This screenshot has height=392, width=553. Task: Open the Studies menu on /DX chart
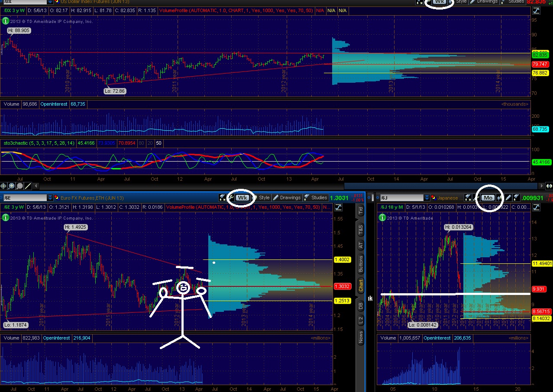(513, 2)
